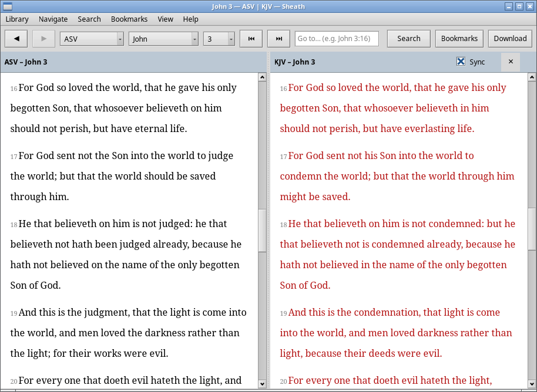Click "might be saved." in KJV verse 17
Screen dimensions: 537x392
coord(315,197)
